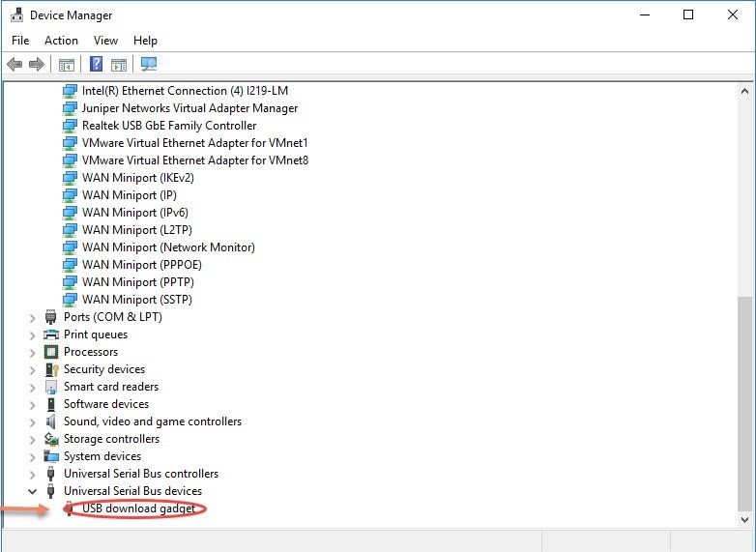Close the Device Manager window
The width and height of the screenshot is (756, 552).
click(733, 15)
